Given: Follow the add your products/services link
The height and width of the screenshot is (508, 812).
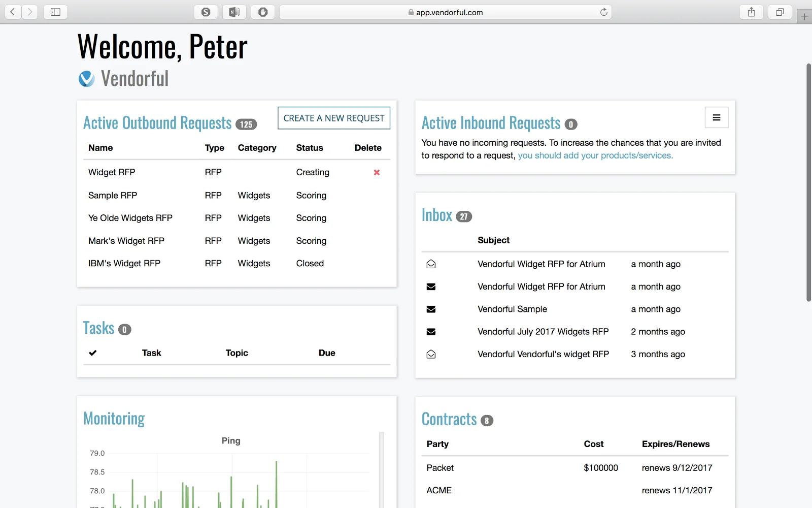Looking at the screenshot, I should (x=595, y=155).
